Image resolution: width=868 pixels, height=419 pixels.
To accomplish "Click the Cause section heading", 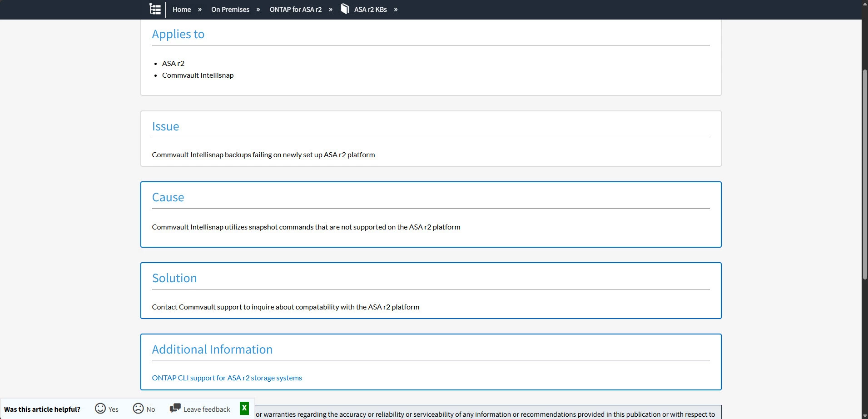I will pos(168,197).
